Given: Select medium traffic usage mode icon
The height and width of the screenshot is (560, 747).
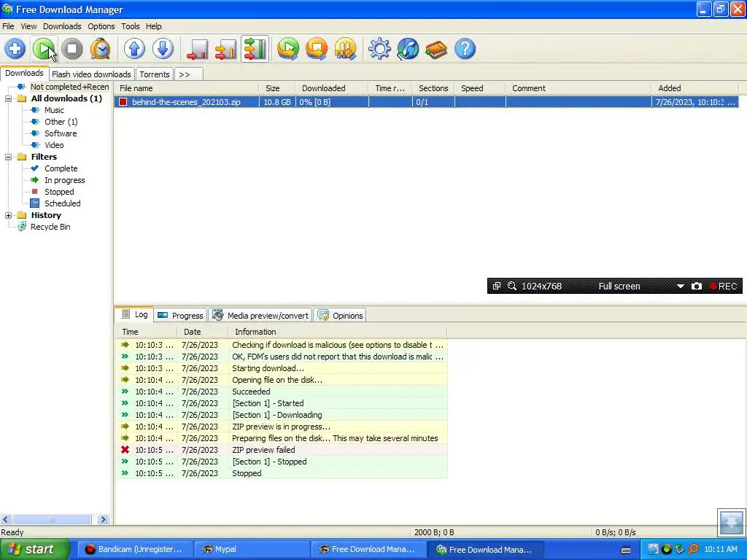Looking at the screenshot, I should point(226,49).
